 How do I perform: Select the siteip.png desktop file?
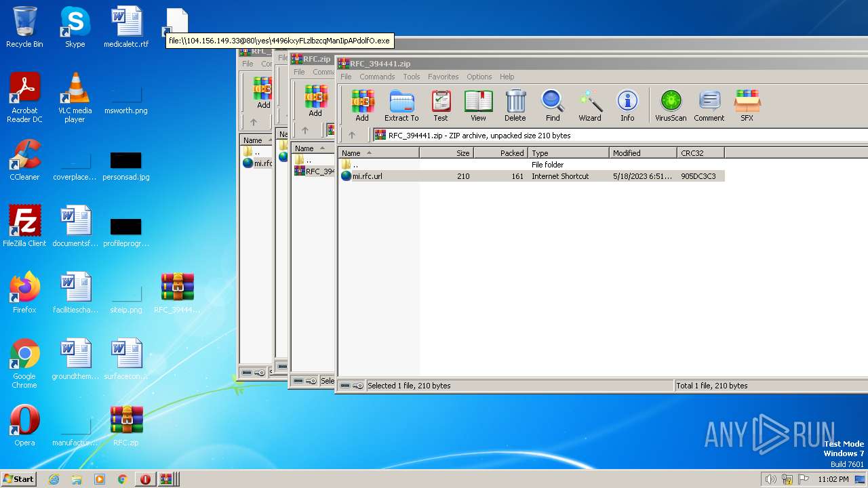(x=126, y=299)
